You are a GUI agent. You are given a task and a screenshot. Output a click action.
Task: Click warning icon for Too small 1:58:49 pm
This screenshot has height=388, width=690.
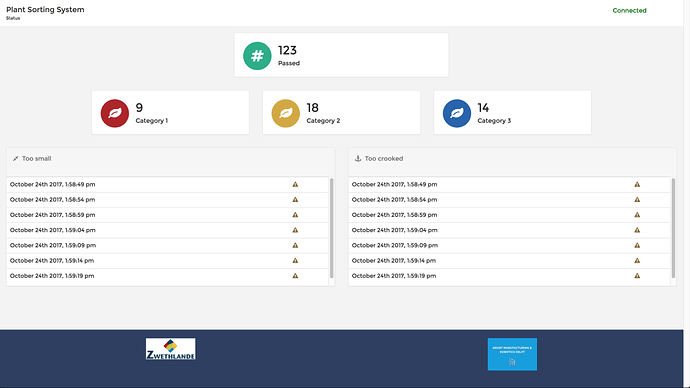coord(295,184)
